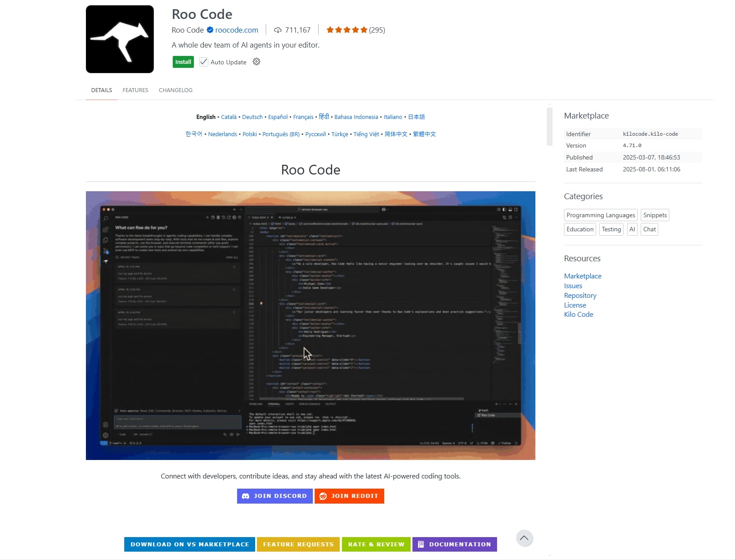Click the version value 4.71.0
The width and height of the screenshot is (735, 560).
(x=632, y=145)
